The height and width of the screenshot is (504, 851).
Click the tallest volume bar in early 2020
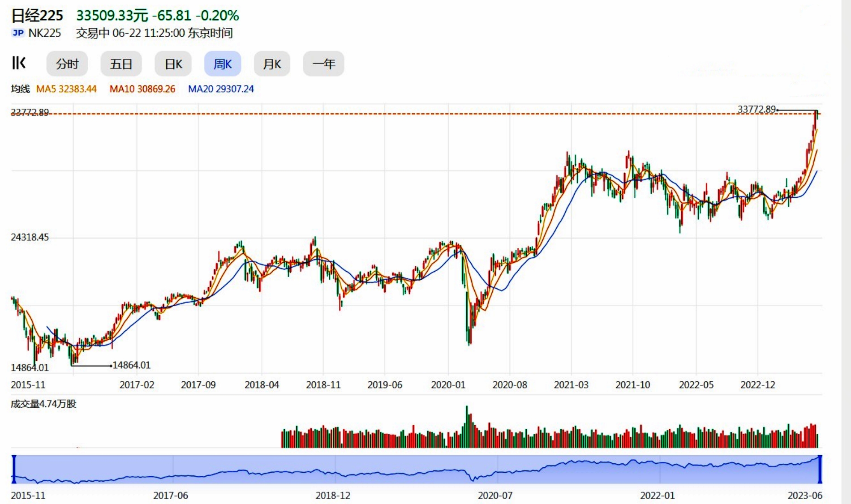click(x=467, y=427)
